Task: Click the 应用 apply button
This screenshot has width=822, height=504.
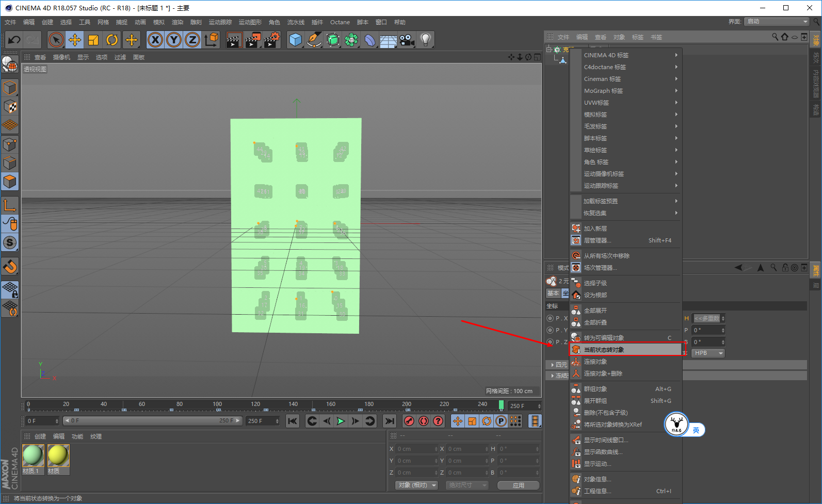Action: pyautogui.click(x=519, y=485)
